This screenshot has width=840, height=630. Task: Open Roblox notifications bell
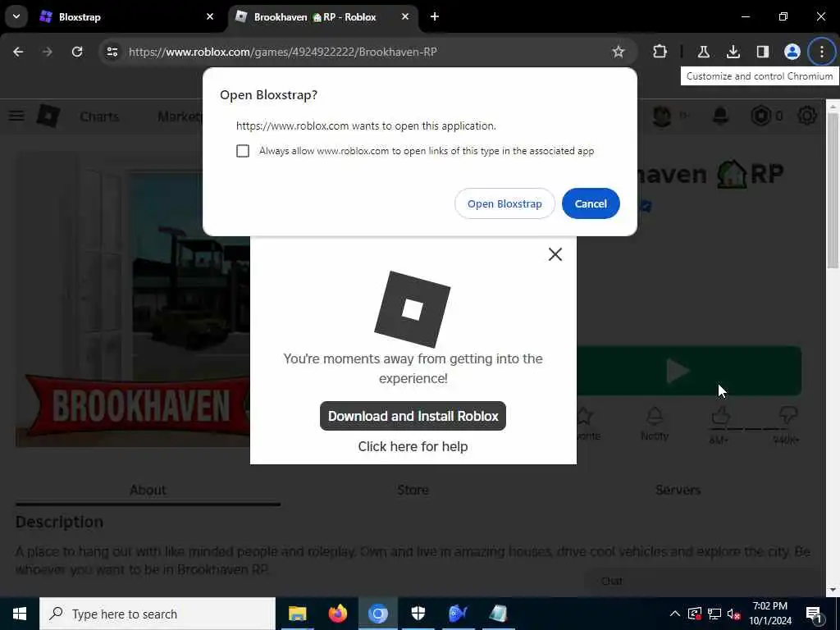(720, 116)
